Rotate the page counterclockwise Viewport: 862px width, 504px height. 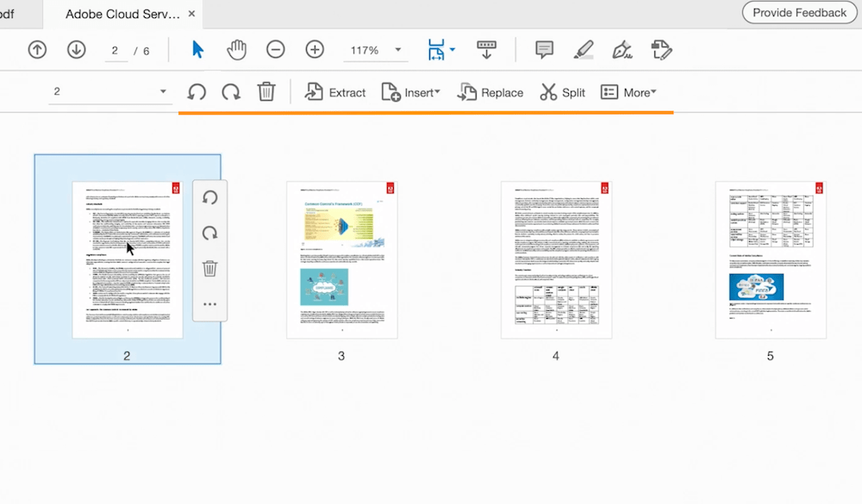[x=196, y=91]
